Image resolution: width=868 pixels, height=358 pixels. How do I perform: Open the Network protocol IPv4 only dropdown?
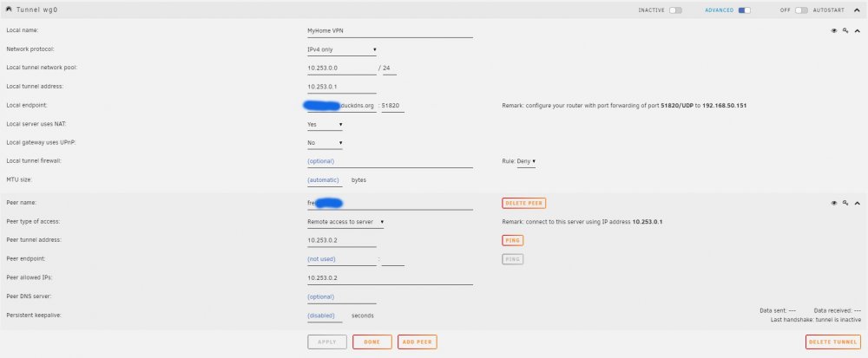click(x=342, y=49)
